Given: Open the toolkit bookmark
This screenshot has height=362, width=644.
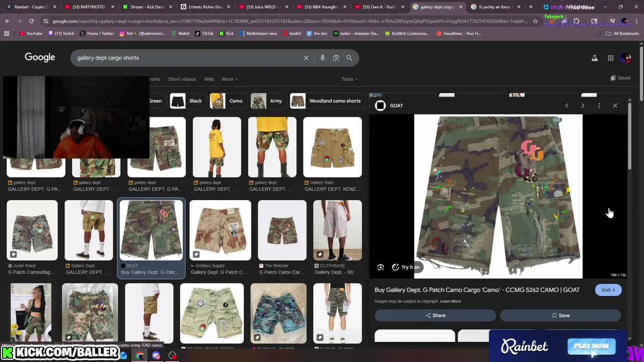Looking at the screenshot, I should click(x=291, y=33).
